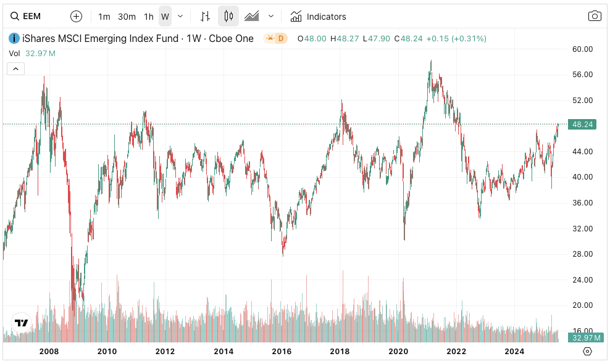Click the Vol 32.97M volume legend
The height and width of the screenshot is (364, 610).
coord(32,53)
